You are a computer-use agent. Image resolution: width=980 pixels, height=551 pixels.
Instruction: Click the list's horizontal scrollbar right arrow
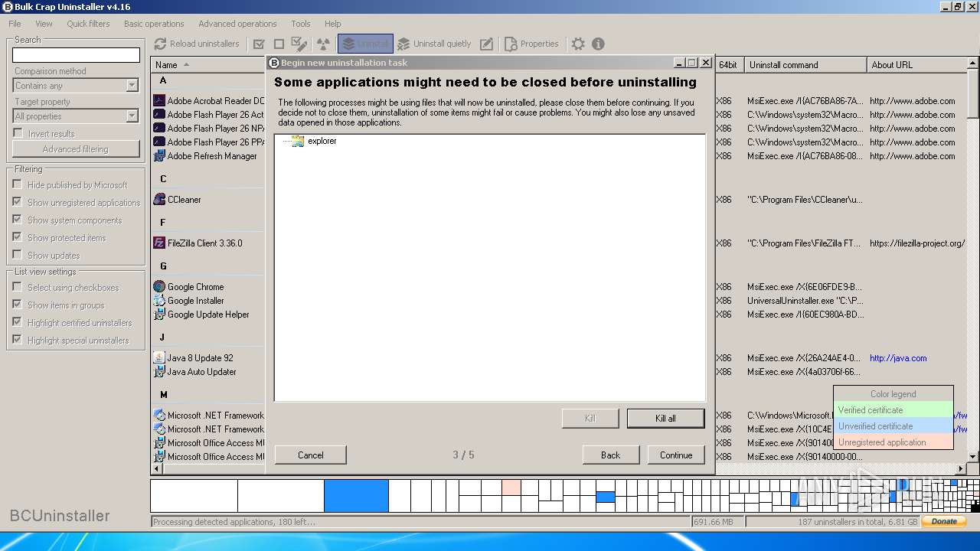[x=962, y=468]
